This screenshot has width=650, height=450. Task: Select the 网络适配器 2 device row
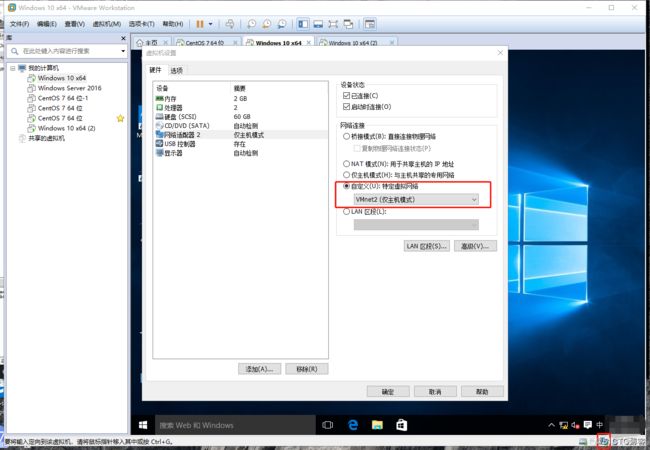241,135
